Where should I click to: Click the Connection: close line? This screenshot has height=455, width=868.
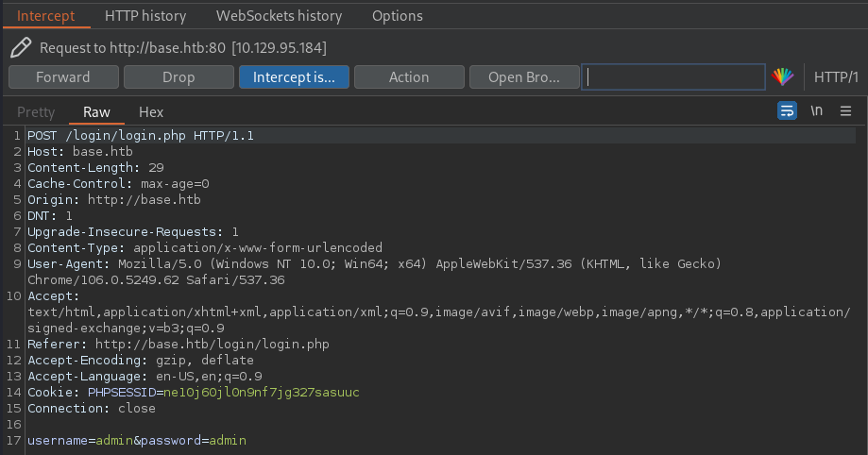click(x=92, y=409)
